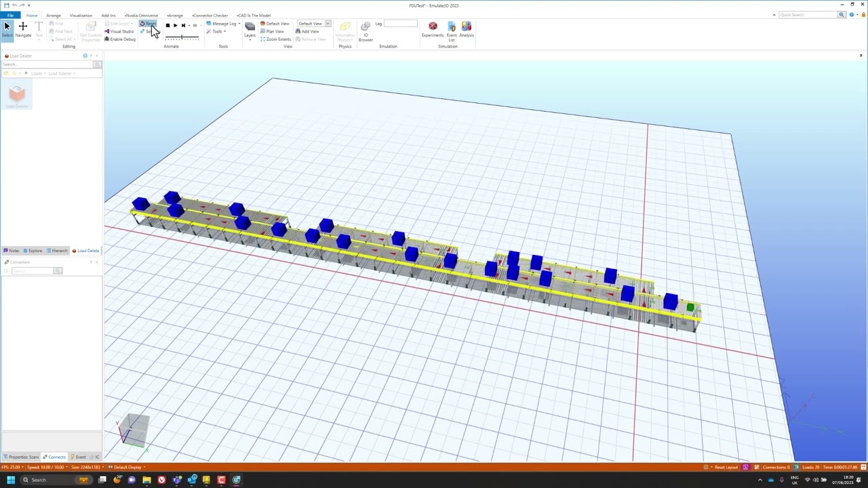Open Visual Studio from Editing group
This screenshot has height=488, width=868.
(x=119, y=31)
